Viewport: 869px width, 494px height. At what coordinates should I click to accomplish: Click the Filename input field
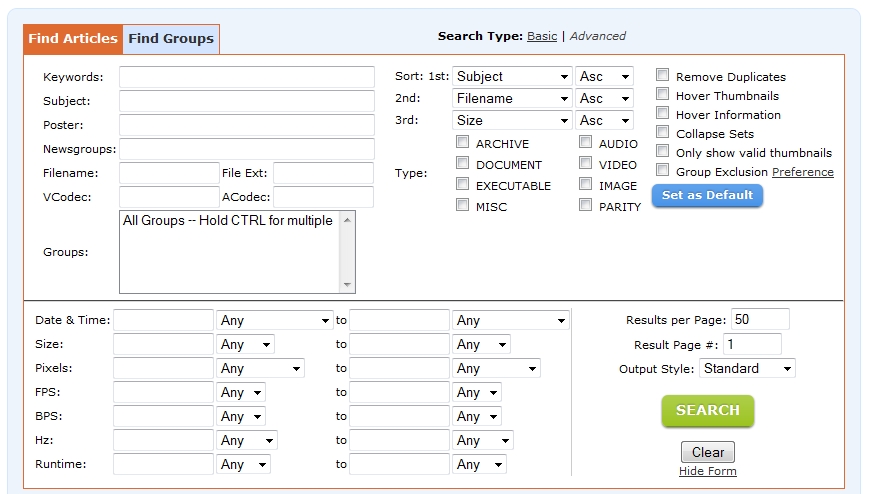[169, 173]
